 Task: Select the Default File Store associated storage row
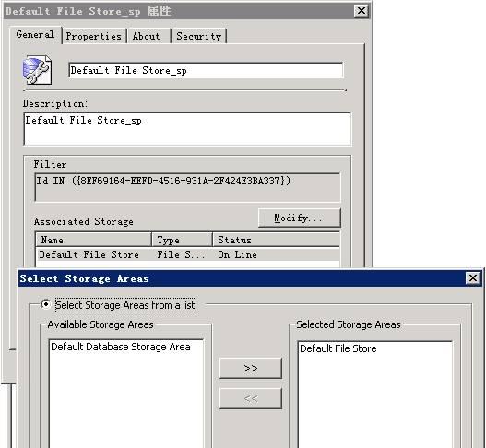pyautogui.click(x=187, y=254)
